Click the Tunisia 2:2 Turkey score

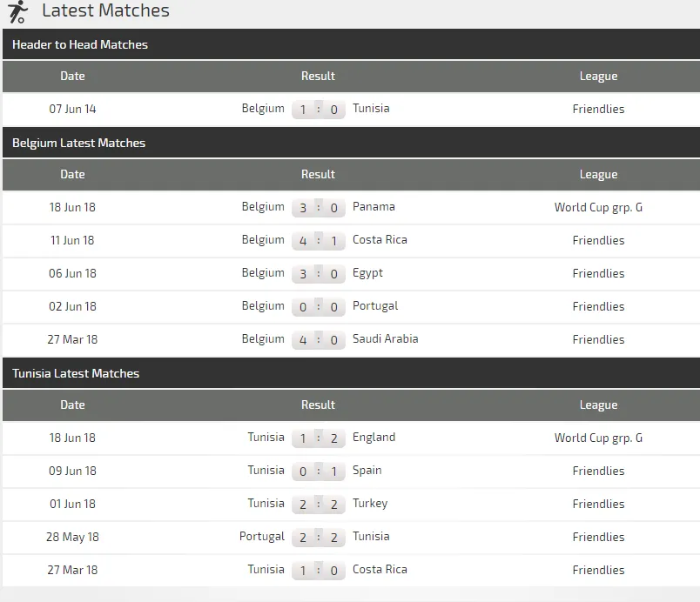[x=318, y=505]
